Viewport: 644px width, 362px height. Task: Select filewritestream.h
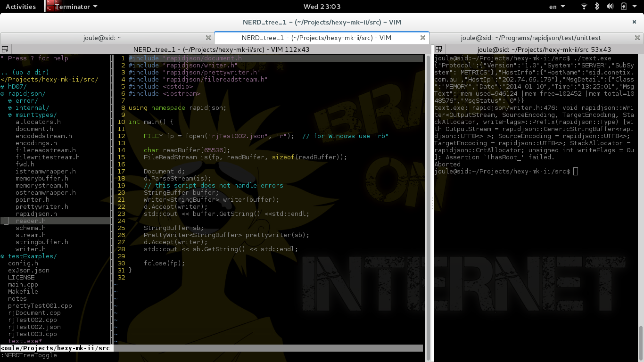48,157
